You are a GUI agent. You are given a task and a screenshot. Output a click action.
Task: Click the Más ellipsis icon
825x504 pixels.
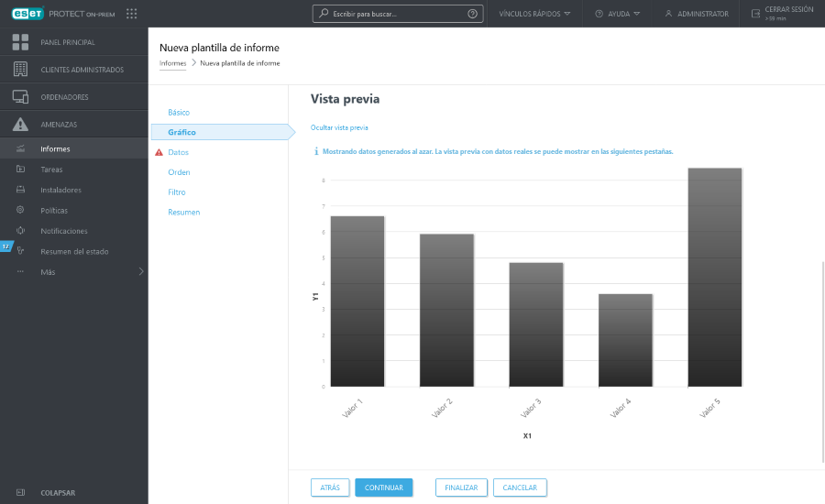coord(20,271)
